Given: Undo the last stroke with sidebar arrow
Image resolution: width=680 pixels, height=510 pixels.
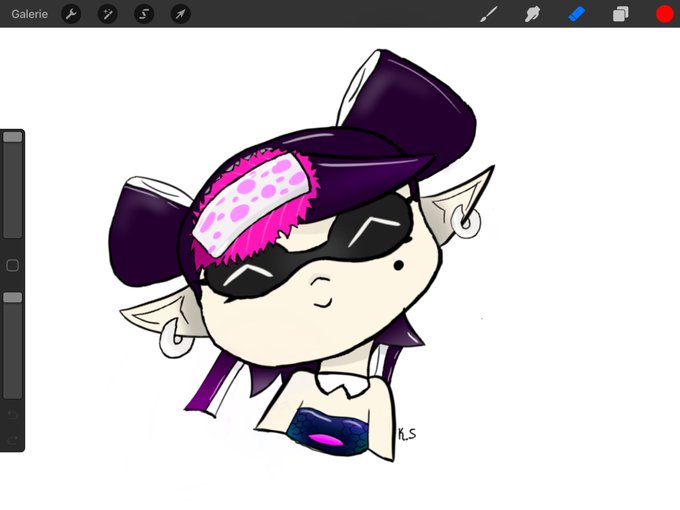Looking at the screenshot, I should click(13, 415).
